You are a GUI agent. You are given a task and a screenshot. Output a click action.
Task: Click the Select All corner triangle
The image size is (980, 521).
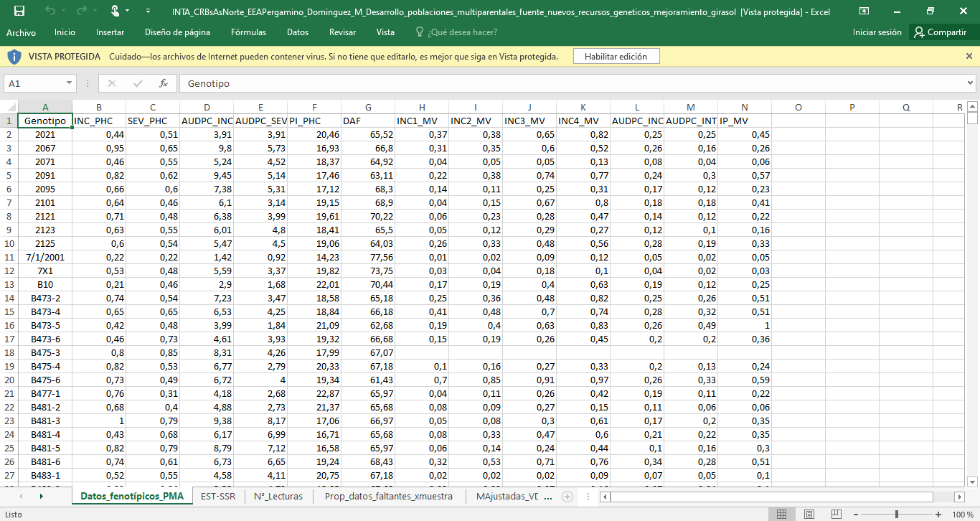9,107
